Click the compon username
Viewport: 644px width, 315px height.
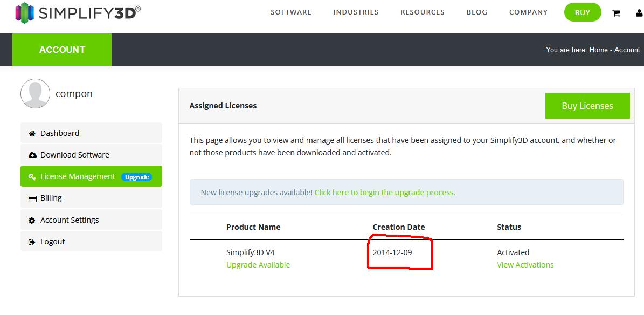coord(74,94)
